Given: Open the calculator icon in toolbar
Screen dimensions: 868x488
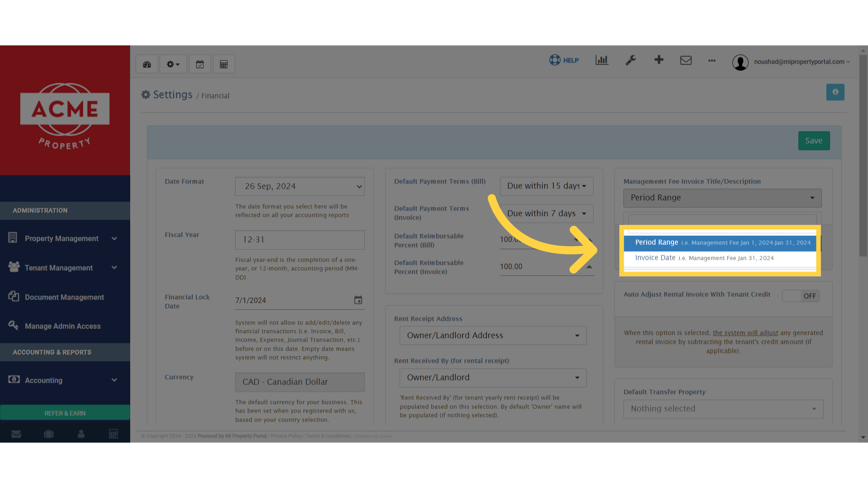Looking at the screenshot, I should pyautogui.click(x=224, y=64).
